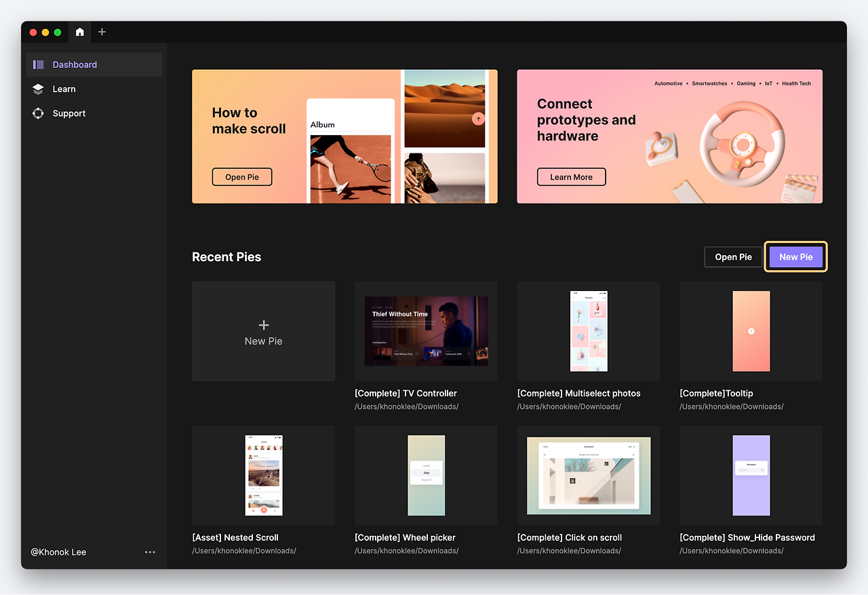868x595 pixels.
Task: Click the Smartwatches label on banner
Action: point(709,83)
